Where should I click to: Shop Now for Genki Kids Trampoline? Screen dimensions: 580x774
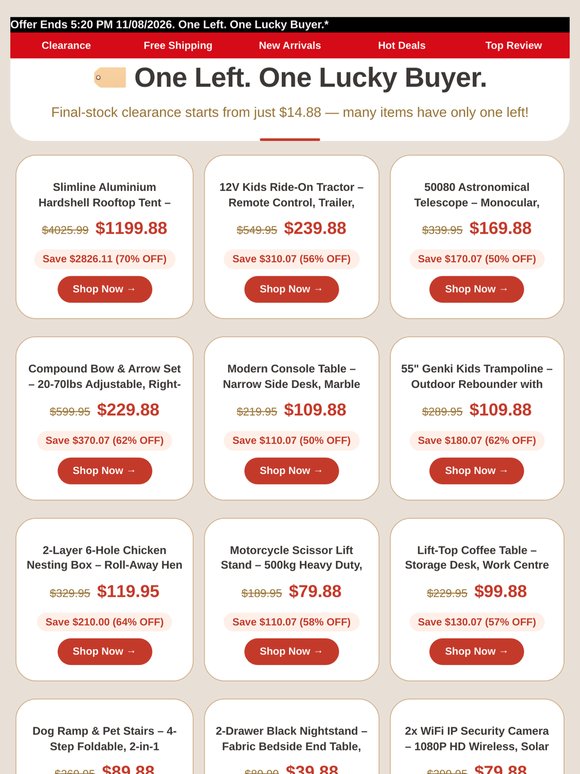click(476, 471)
